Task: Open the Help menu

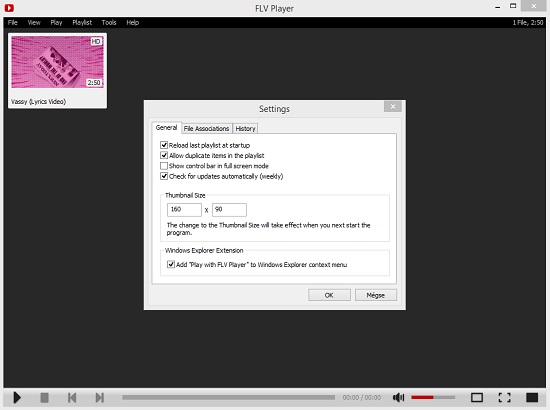Action: [133, 22]
